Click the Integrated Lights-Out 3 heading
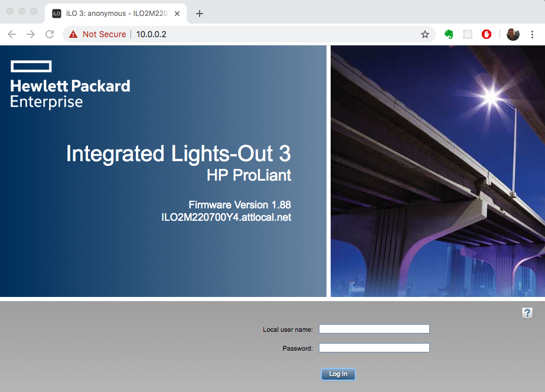Screen dimensions: 545x392 pos(178,153)
